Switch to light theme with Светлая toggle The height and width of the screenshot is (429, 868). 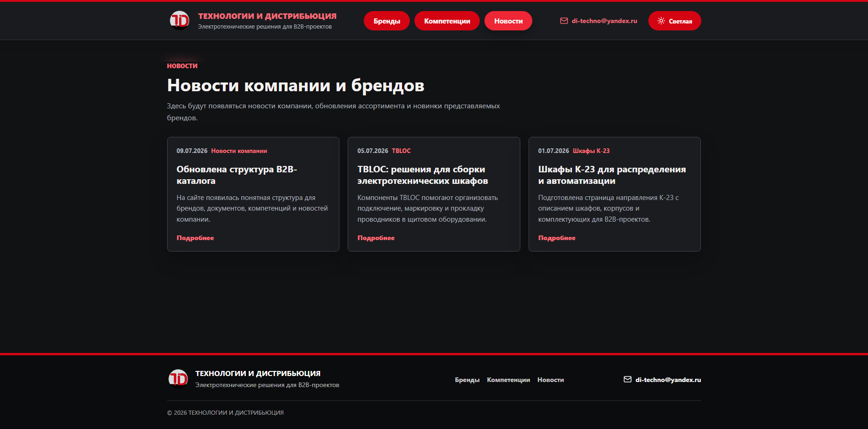[675, 21]
